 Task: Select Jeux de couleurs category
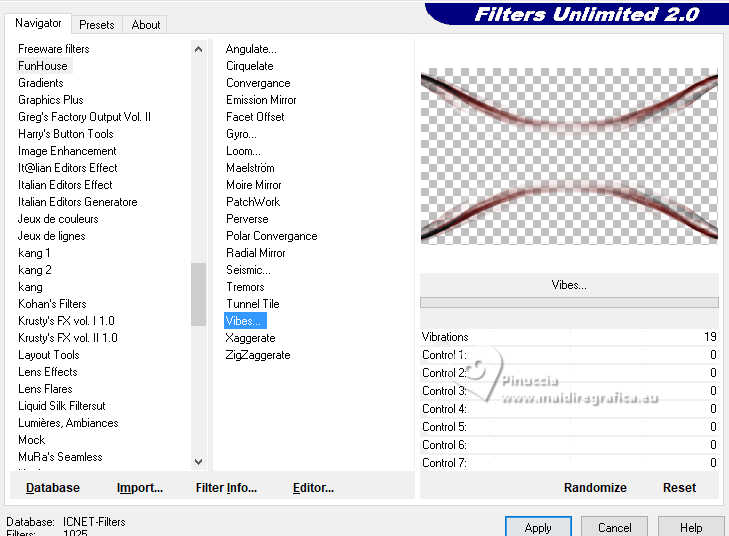[58, 219]
